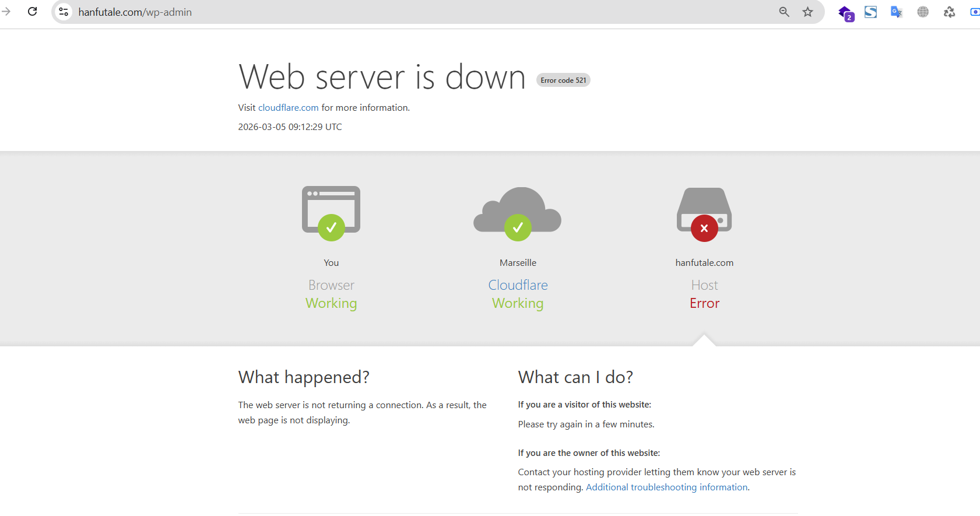Open the blue S extension icon

pyautogui.click(x=870, y=12)
